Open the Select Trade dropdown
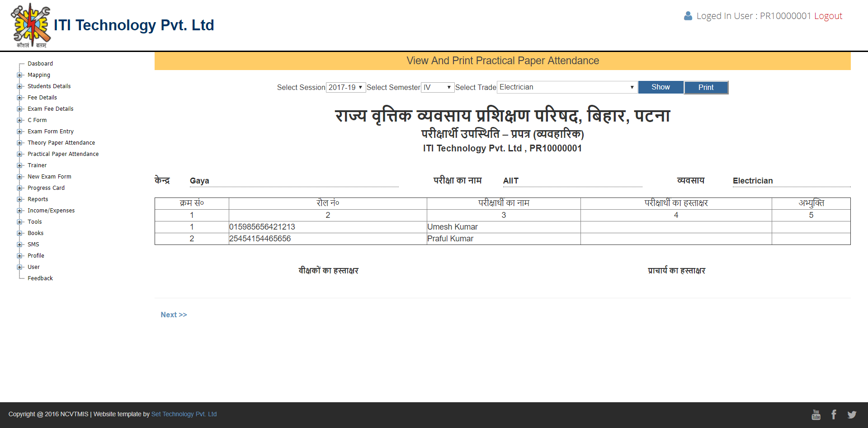 click(x=567, y=87)
